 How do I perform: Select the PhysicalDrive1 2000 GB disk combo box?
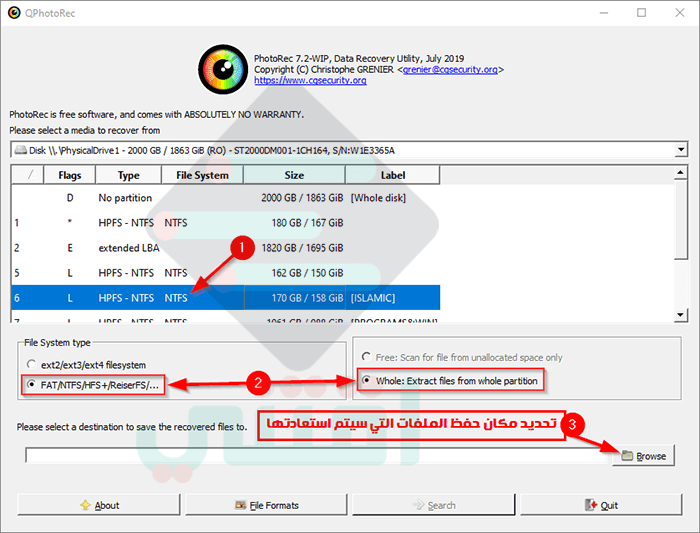(x=349, y=150)
